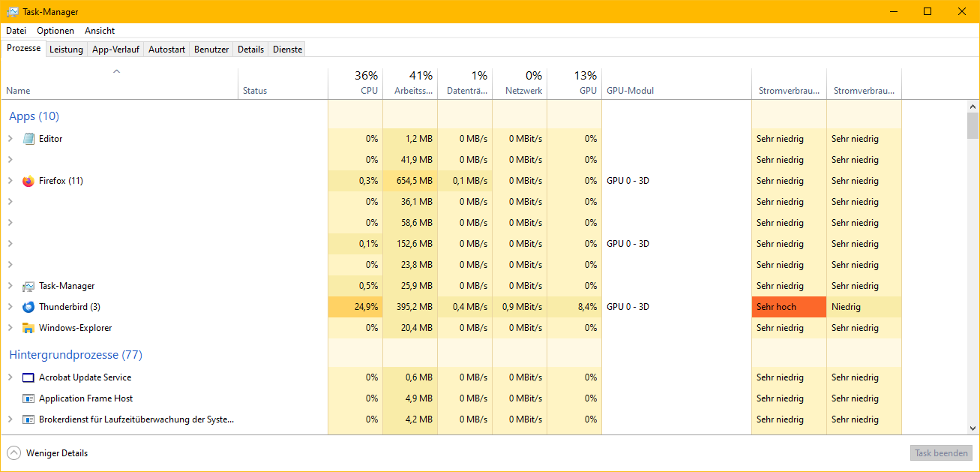The height and width of the screenshot is (472, 980).
Task: Open the Optionen menu
Action: click(x=55, y=31)
